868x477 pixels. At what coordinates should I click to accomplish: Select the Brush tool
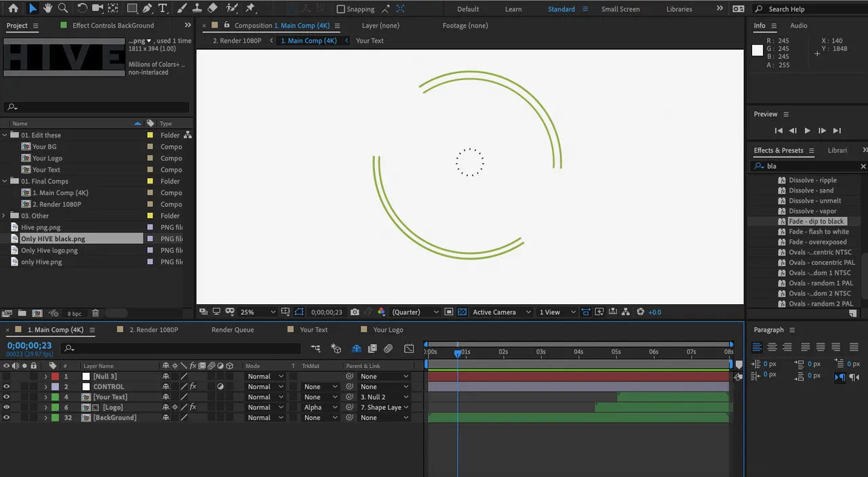pyautogui.click(x=183, y=8)
